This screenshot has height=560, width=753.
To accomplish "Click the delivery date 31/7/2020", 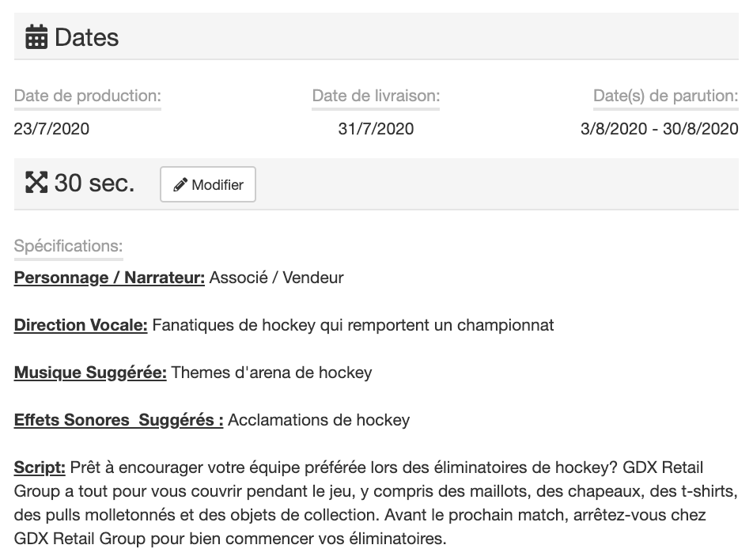I will [376, 129].
